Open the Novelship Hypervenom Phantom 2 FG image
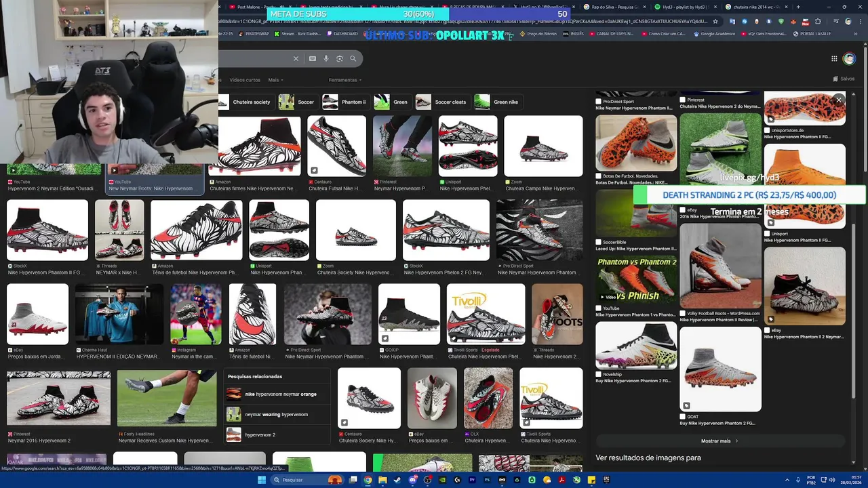Viewport: 868px width, 488px height. click(x=636, y=346)
